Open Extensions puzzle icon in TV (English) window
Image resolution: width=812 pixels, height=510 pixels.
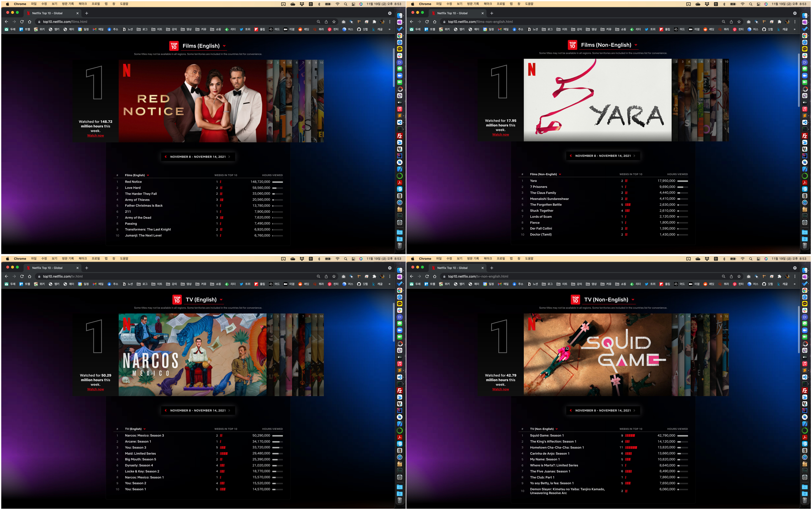[374, 276]
